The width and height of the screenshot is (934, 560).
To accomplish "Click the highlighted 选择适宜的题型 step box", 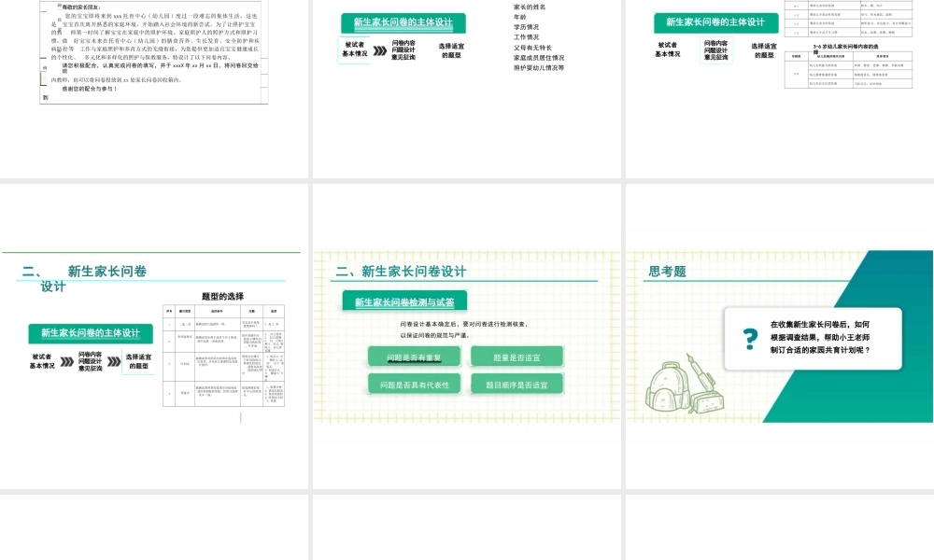I will [138, 361].
